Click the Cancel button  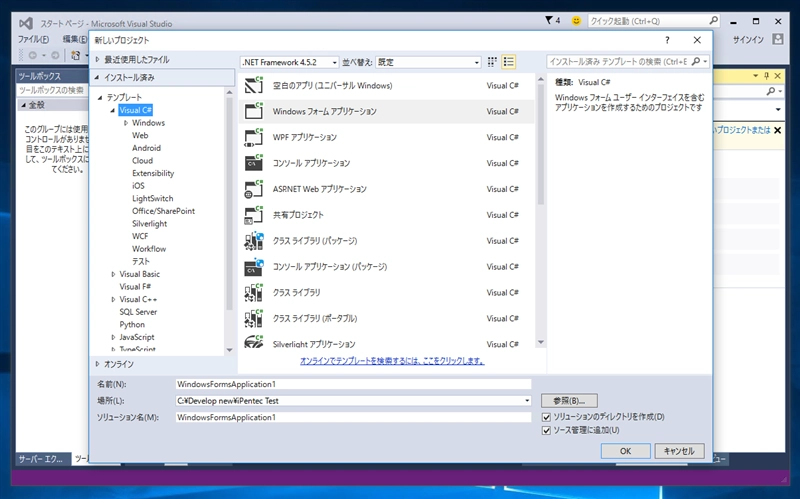[679, 451]
